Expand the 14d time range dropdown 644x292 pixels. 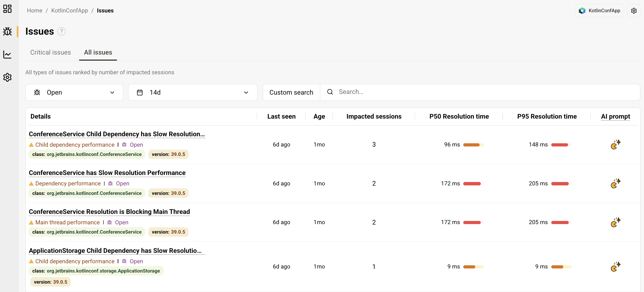pyautogui.click(x=193, y=92)
